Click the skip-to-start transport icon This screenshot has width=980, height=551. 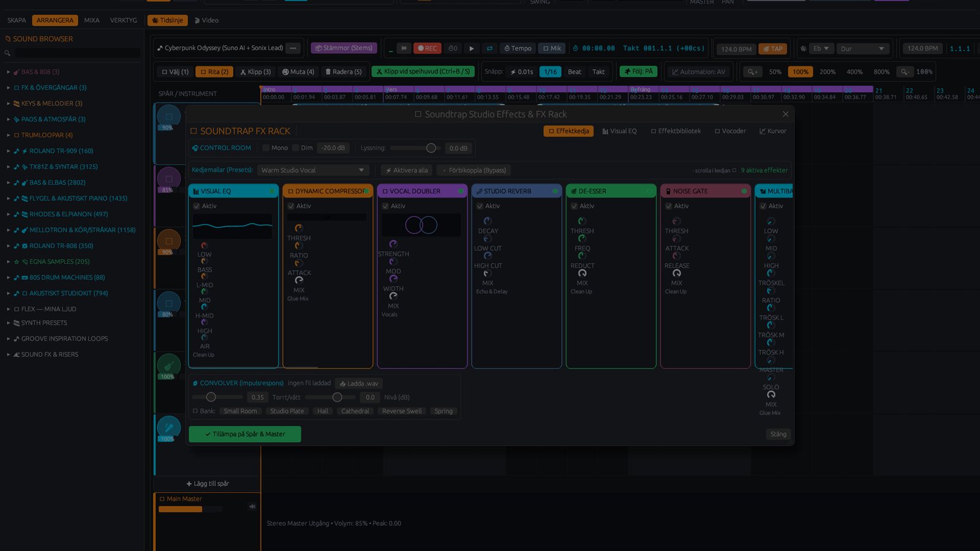click(404, 48)
